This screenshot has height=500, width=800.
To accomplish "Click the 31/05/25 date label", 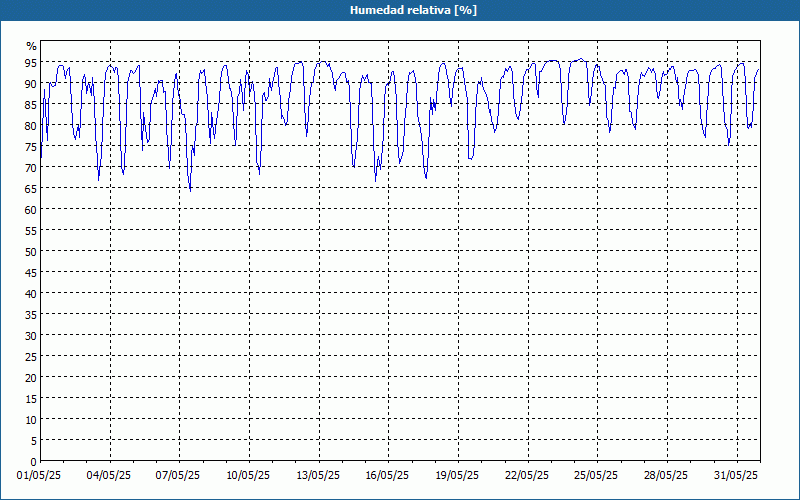I will pos(736,476).
